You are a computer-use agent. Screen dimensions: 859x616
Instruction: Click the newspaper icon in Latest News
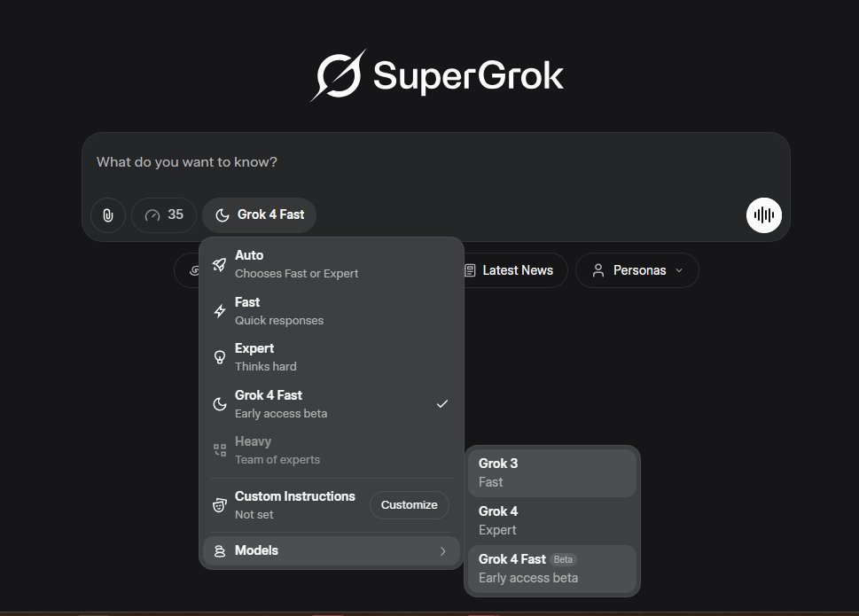[x=470, y=270]
